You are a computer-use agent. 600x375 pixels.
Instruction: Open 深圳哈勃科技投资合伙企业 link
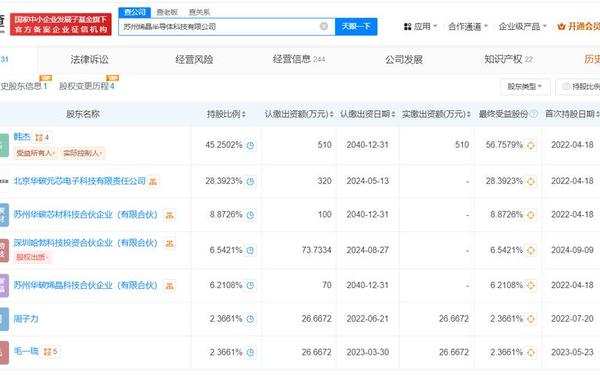pos(86,243)
